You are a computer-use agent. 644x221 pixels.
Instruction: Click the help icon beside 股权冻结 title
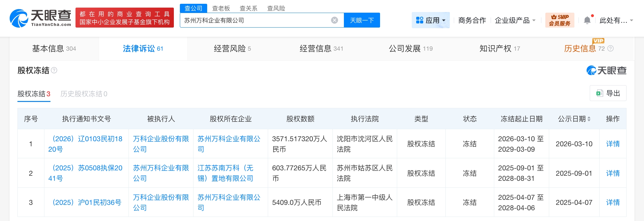tap(54, 70)
